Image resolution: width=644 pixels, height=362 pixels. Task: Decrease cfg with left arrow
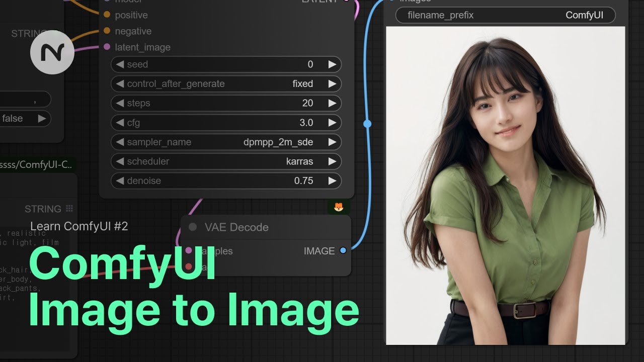click(x=120, y=123)
